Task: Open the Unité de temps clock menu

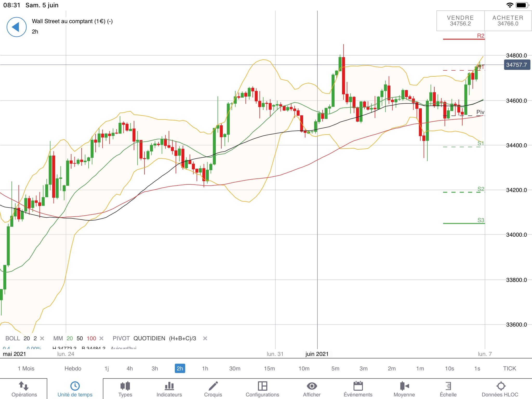Action: 75,386
